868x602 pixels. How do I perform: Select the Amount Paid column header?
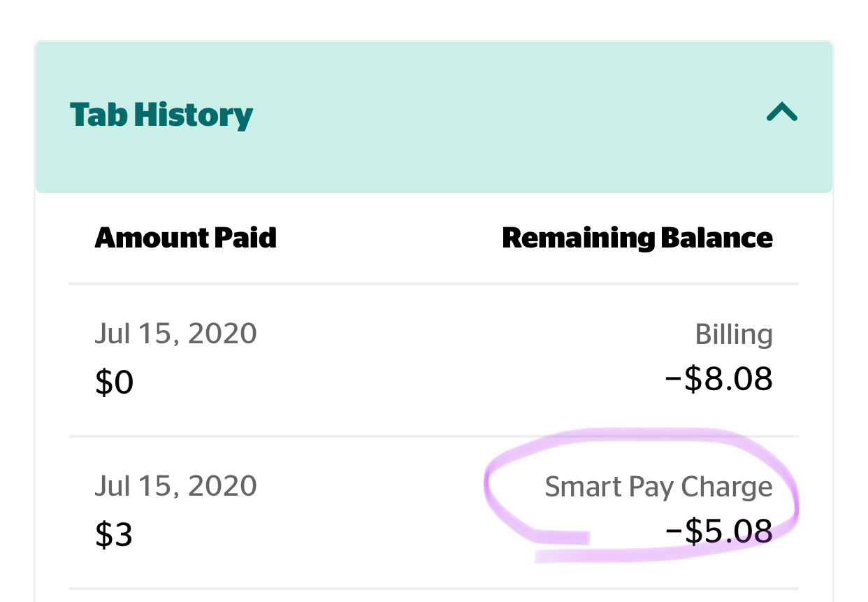coord(186,238)
